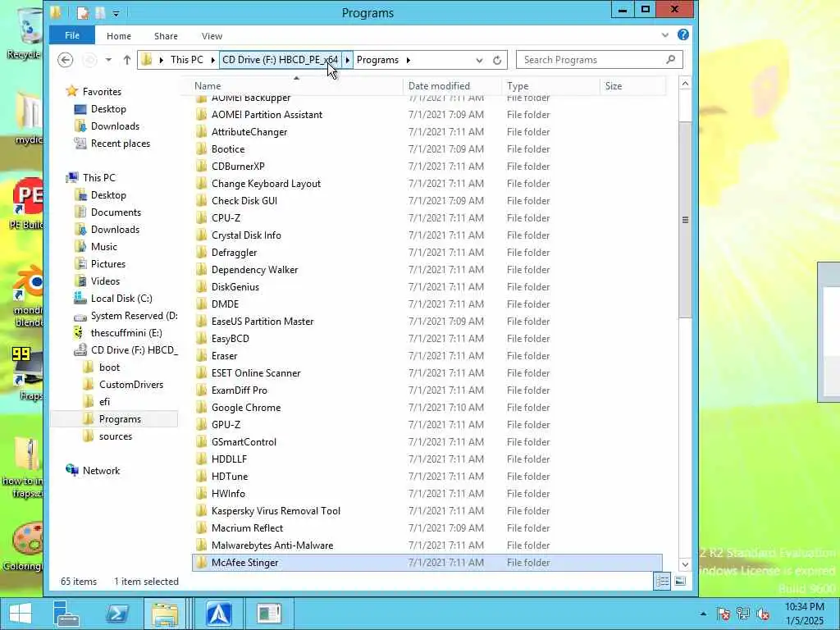The width and height of the screenshot is (840, 630).
Task: Select the CPU-Z folder icon
Action: pos(201,218)
